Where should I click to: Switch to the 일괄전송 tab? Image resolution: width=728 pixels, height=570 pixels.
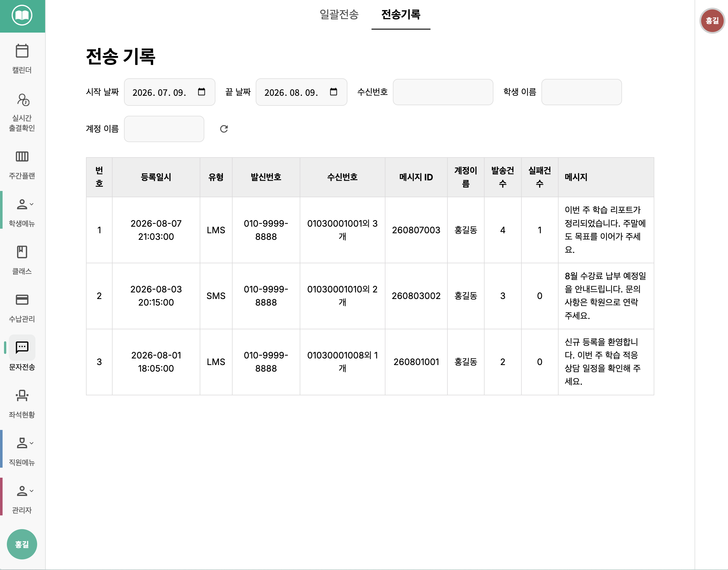coord(339,14)
